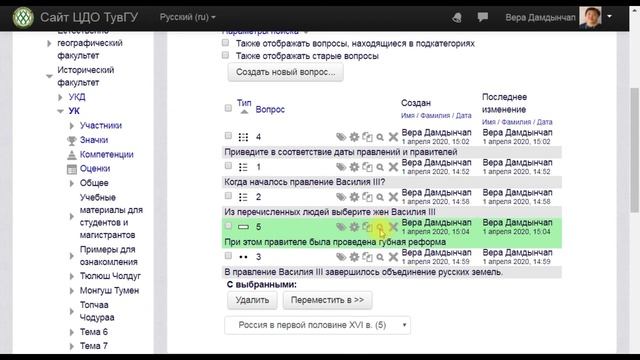Duplicate question 2

pos(367,197)
